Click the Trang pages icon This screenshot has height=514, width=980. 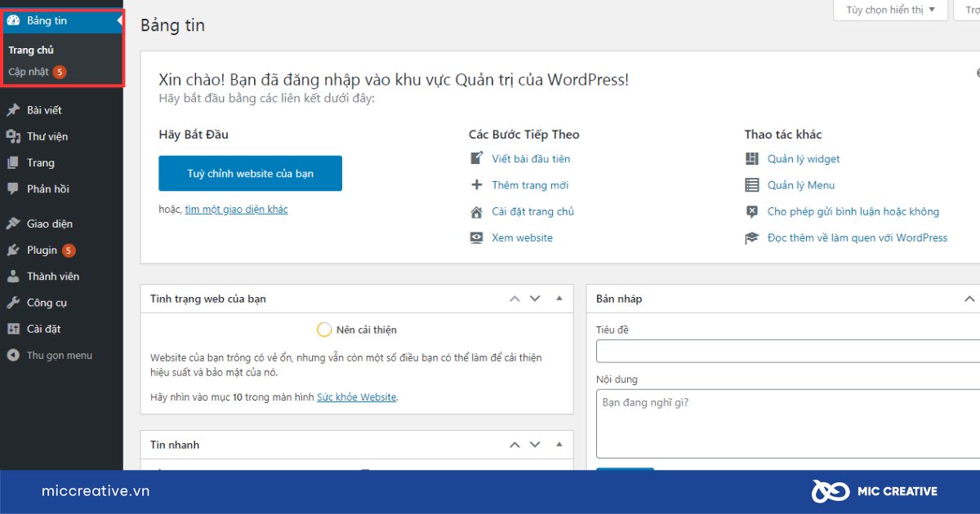click(x=13, y=162)
